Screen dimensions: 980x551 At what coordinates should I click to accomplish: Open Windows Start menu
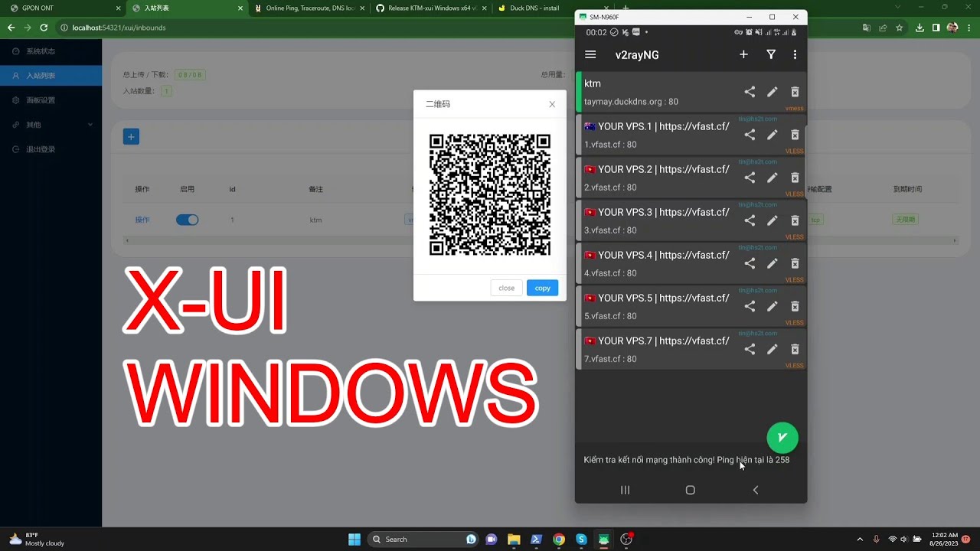[354, 539]
